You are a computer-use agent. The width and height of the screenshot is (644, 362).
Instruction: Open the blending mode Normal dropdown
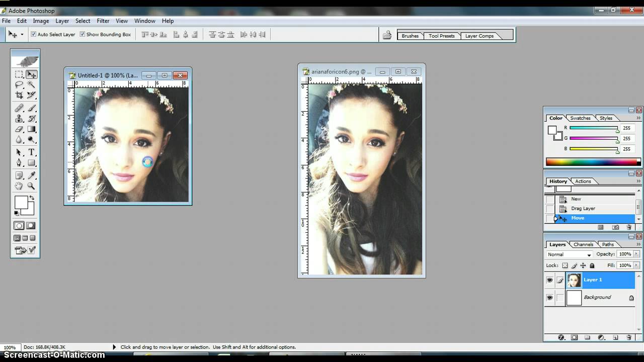pyautogui.click(x=569, y=254)
